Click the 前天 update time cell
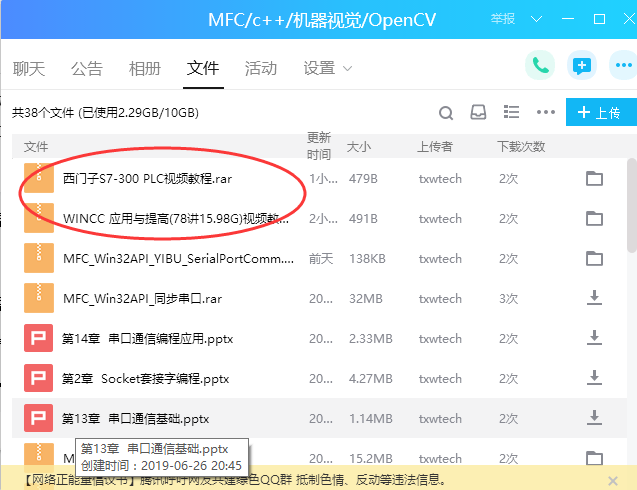Viewport: 637px width, 490px height. (321, 258)
